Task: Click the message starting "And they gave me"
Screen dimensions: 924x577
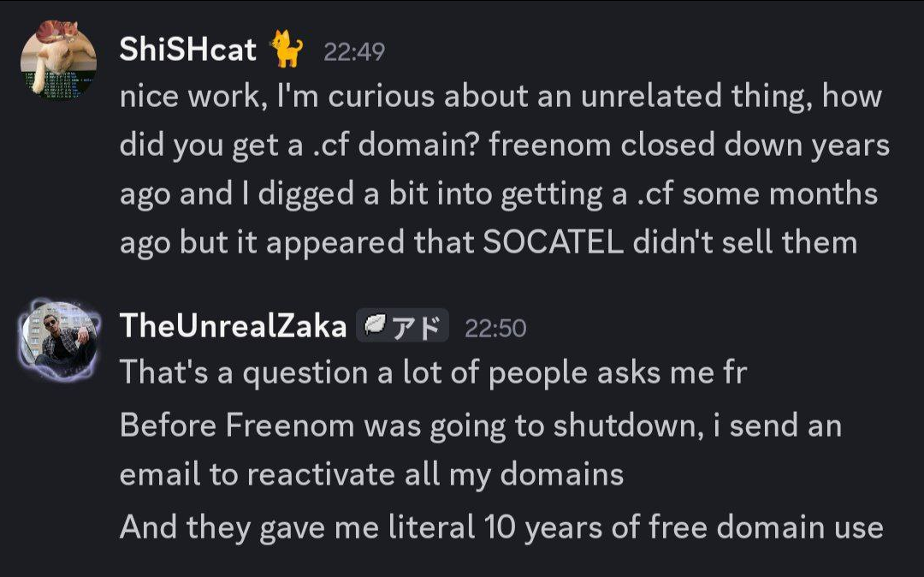Action: pyautogui.click(x=500, y=527)
